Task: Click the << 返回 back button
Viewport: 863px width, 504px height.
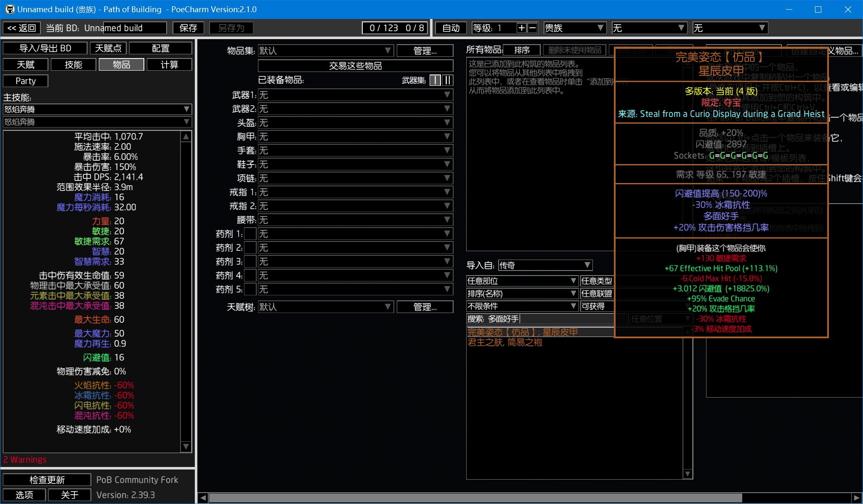Action: (22, 28)
